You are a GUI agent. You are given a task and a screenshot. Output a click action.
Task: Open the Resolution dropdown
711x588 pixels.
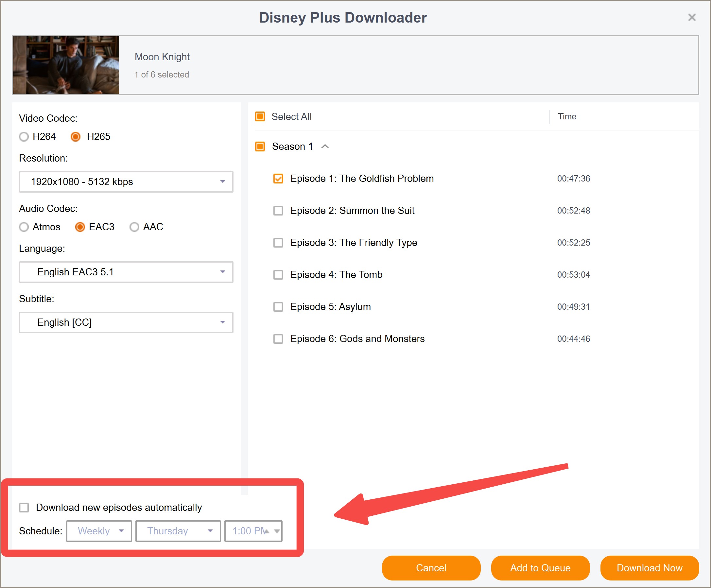click(126, 182)
